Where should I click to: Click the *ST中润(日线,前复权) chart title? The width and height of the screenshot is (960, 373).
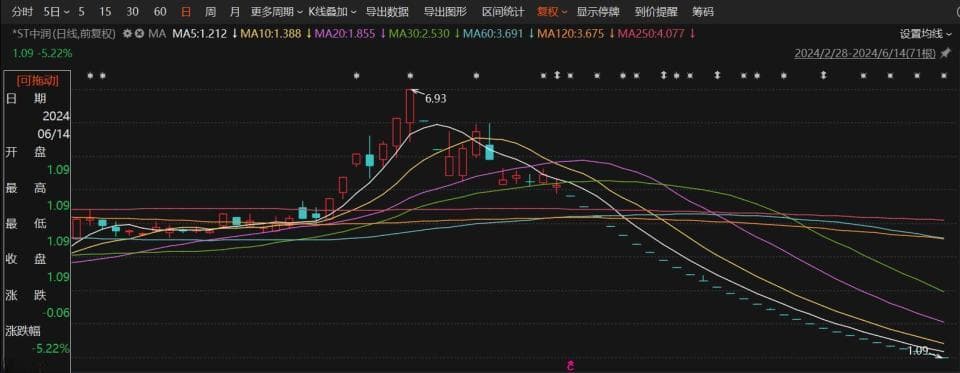(x=63, y=34)
